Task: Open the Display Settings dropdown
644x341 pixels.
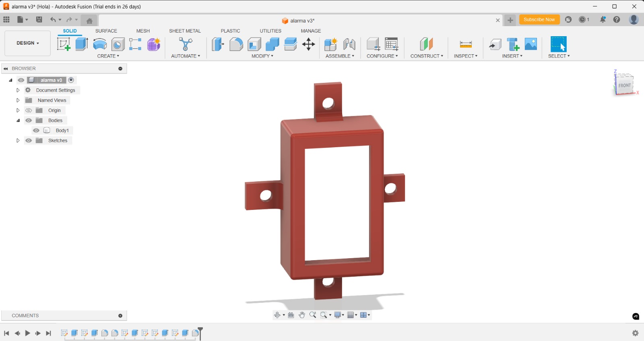Action: pyautogui.click(x=339, y=315)
